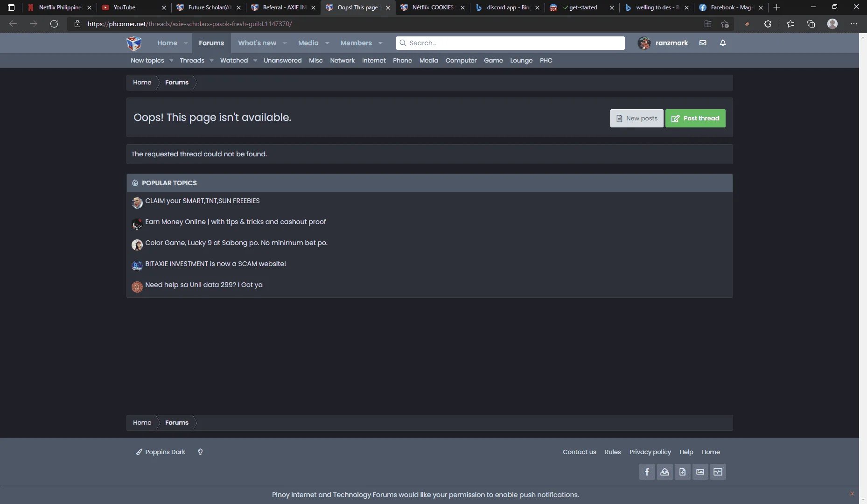Select the Forums navigation tab
This screenshot has width=867, height=504.
211,43
